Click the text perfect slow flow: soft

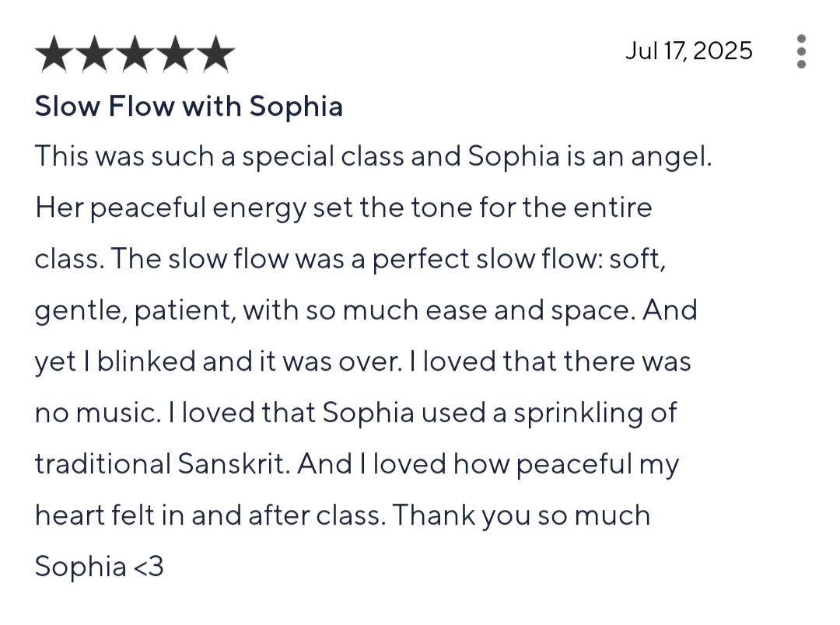pos(519,259)
